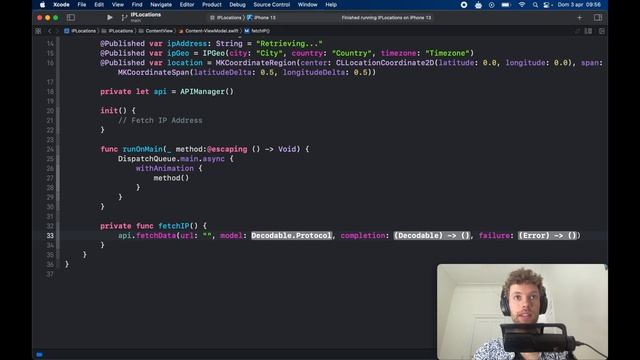Open the Navigate menu
The image size is (640, 360).
click(161, 5)
